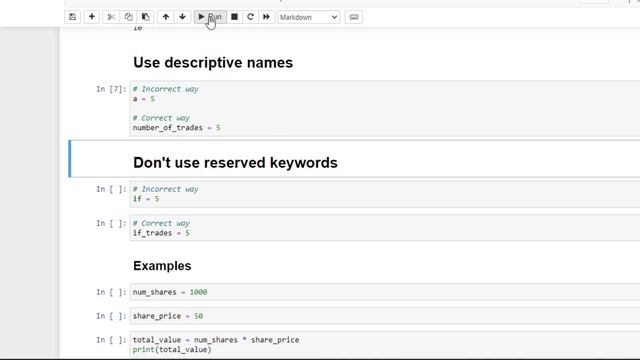Restart the kernel with the circular arrow

click(250, 17)
